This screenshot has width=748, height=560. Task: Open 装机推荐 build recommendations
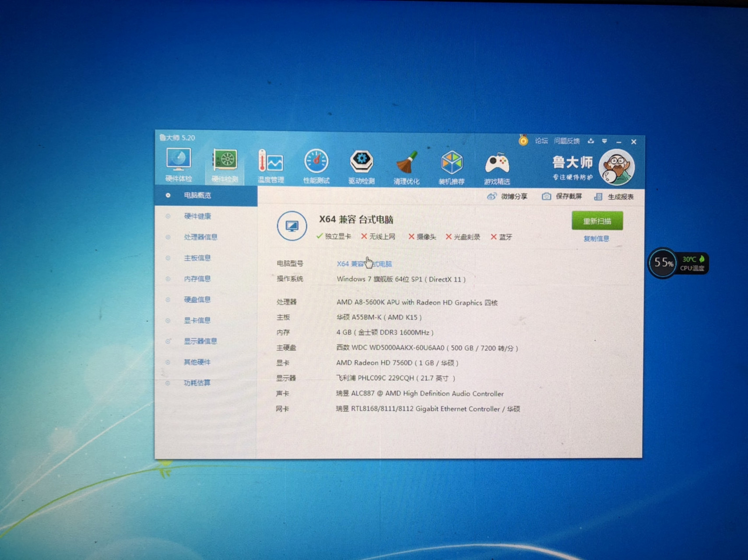[452, 168]
